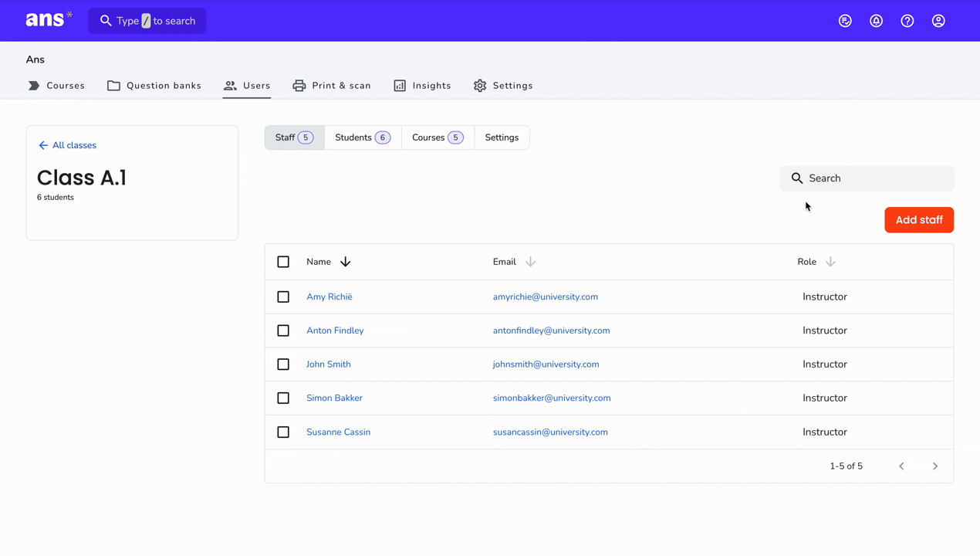This screenshot has width=980, height=556.
Task: Open the Courses navigation item
Action: point(56,86)
